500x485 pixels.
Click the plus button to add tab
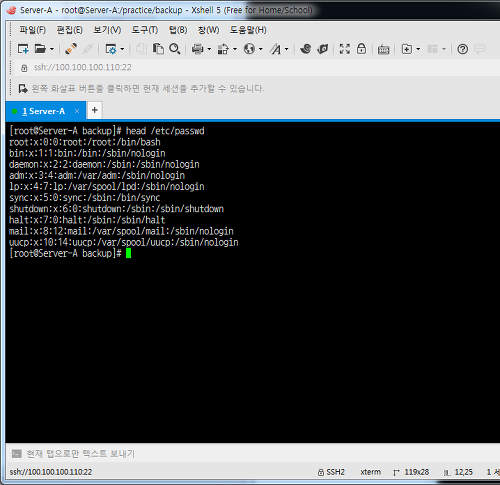[x=95, y=110]
